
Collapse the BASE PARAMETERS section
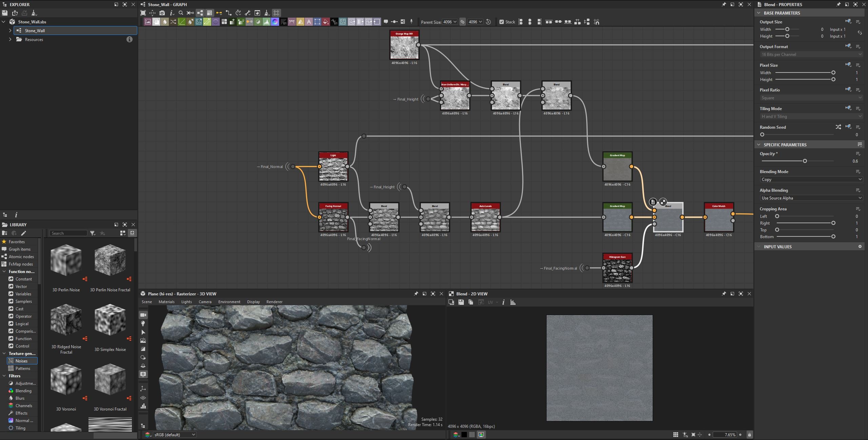tap(759, 13)
